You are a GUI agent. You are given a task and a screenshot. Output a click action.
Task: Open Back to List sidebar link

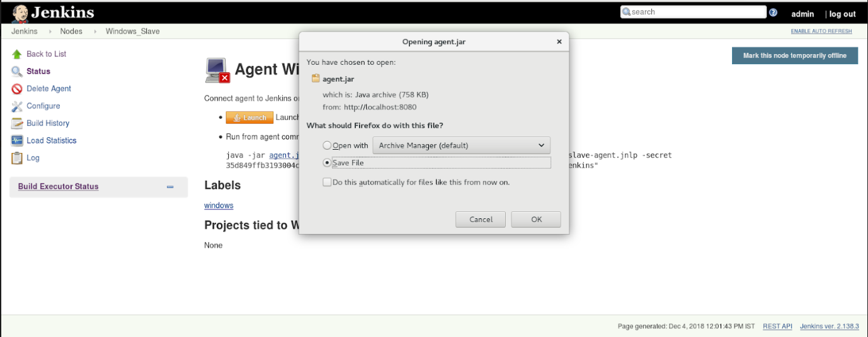[x=46, y=54]
